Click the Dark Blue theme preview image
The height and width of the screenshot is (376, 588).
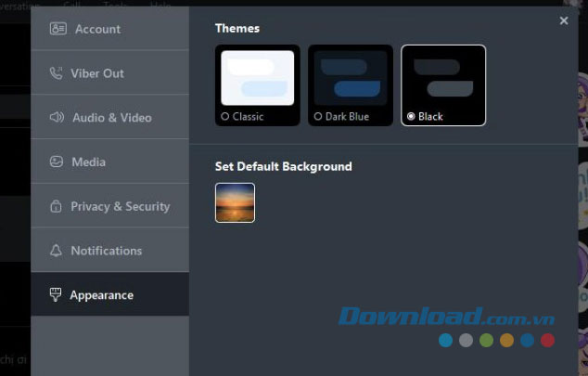(x=351, y=78)
